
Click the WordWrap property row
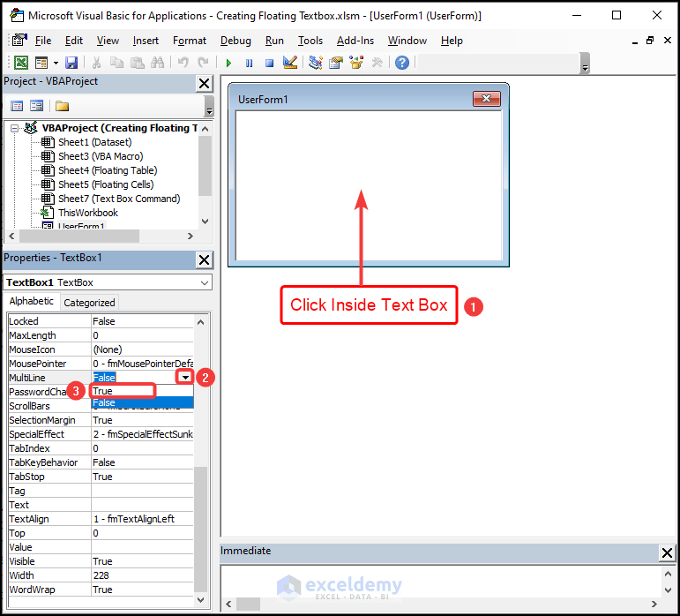pyautogui.click(x=101, y=590)
